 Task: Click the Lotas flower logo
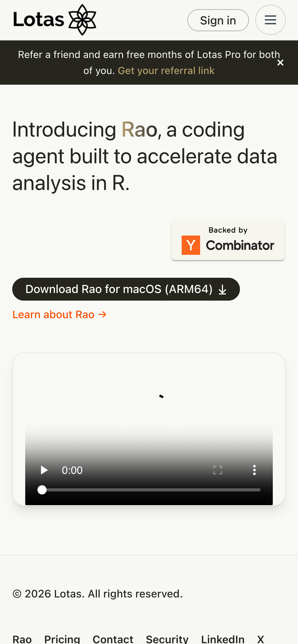(82, 20)
